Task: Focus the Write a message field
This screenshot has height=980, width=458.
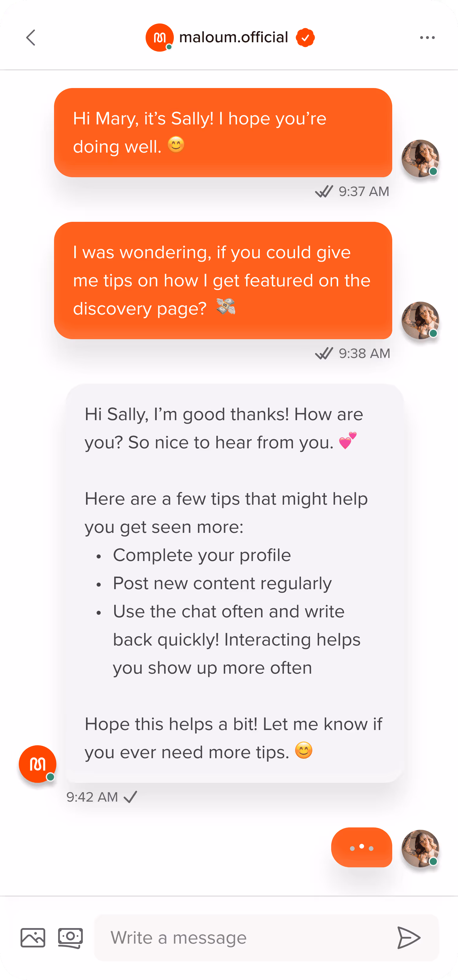Action: (244, 938)
